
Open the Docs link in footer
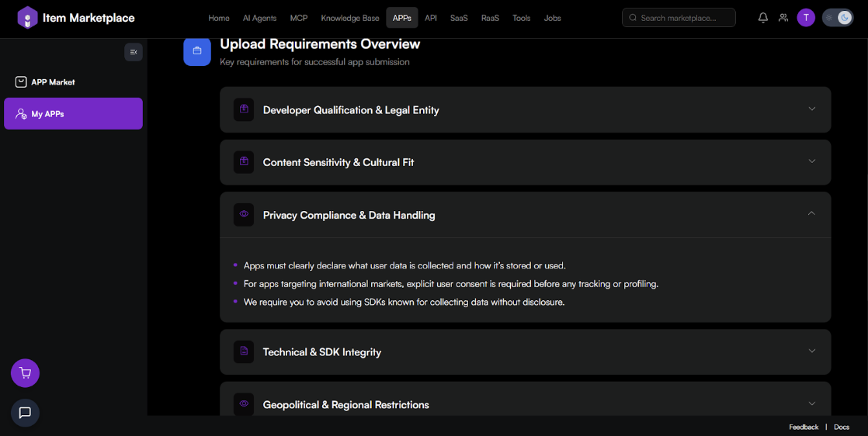pos(842,427)
